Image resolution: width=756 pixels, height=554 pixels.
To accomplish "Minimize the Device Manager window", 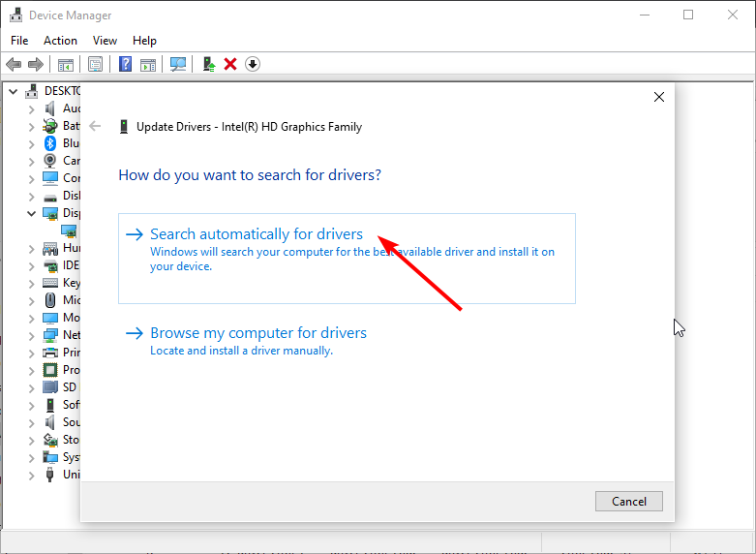I will click(x=644, y=15).
